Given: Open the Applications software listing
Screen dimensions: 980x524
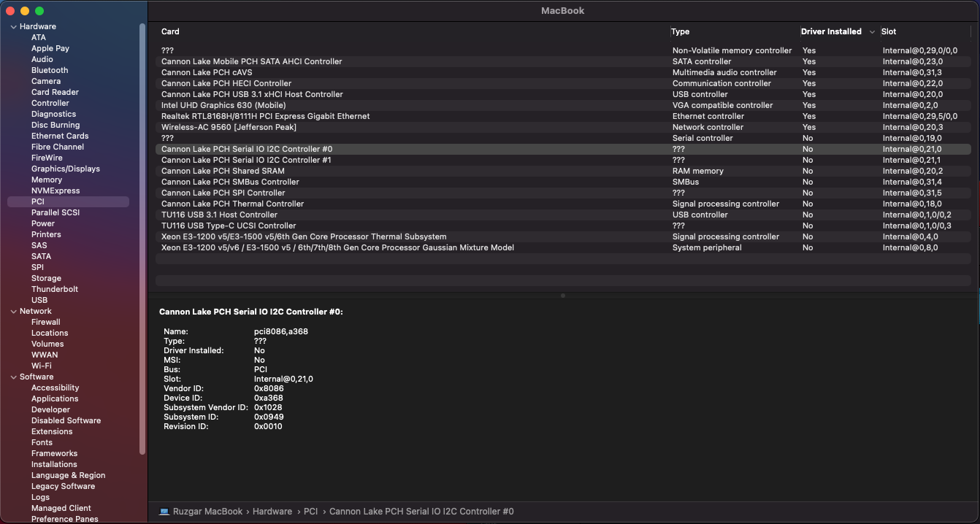Looking at the screenshot, I should tap(54, 398).
